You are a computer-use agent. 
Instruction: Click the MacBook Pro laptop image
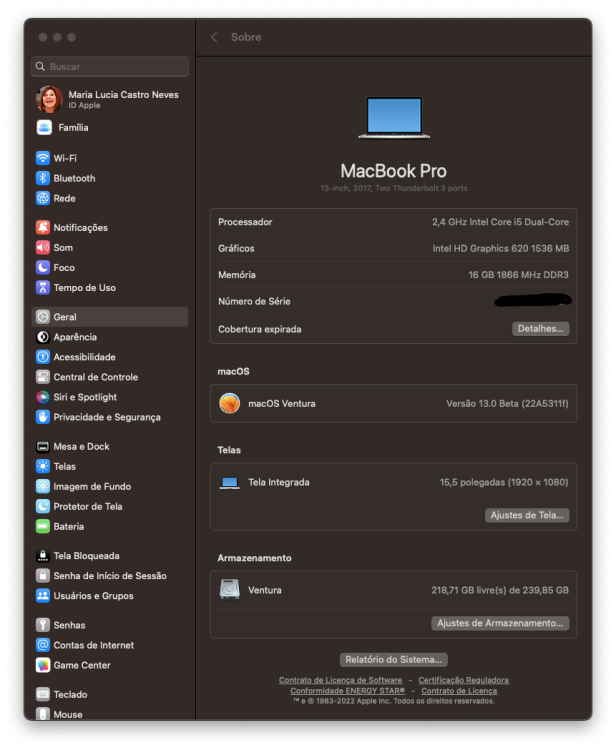(394, 118)
